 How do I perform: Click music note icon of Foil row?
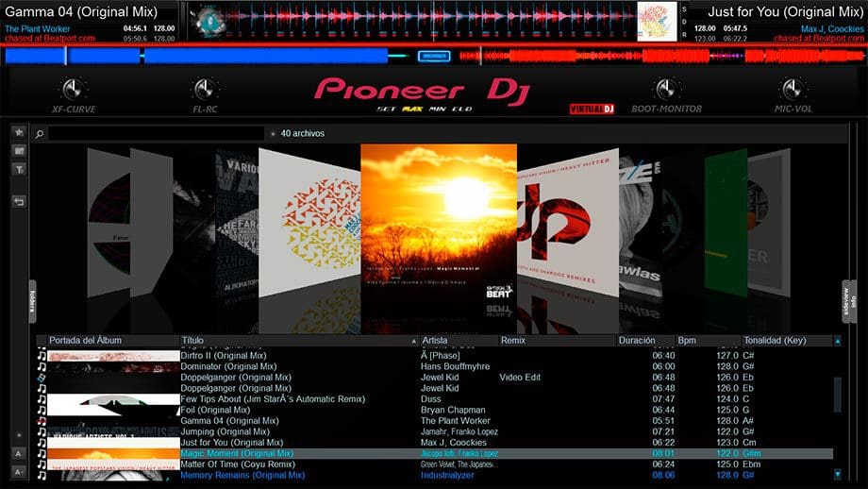click(42, 411)
